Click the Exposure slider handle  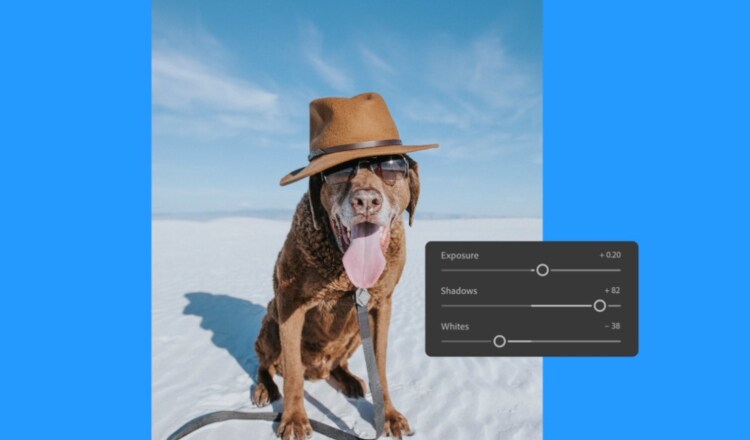(x=542, y=270)
